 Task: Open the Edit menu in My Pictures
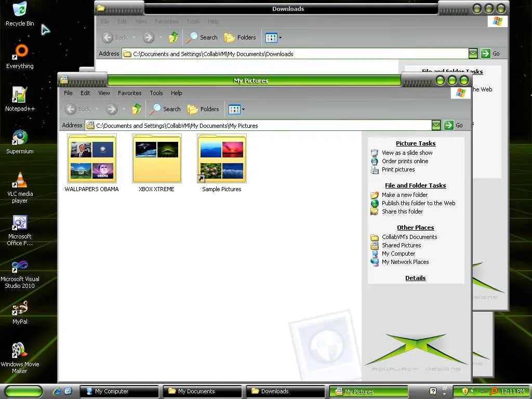coord(85,93)
